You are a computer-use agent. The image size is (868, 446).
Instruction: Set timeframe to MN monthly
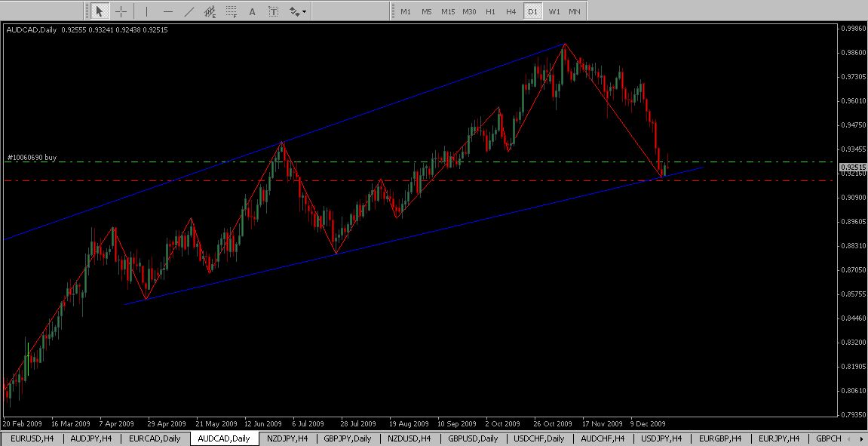(x=575, y=11)
